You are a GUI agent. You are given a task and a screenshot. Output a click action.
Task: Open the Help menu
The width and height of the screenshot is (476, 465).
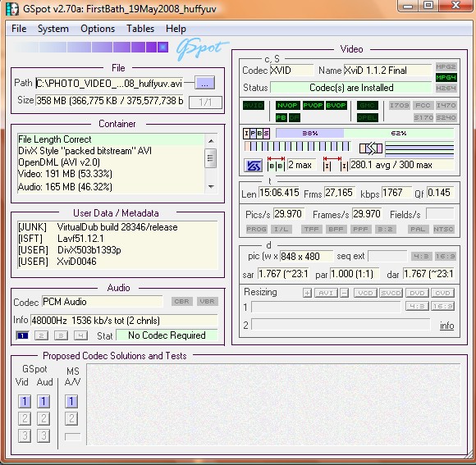point(176,29)
